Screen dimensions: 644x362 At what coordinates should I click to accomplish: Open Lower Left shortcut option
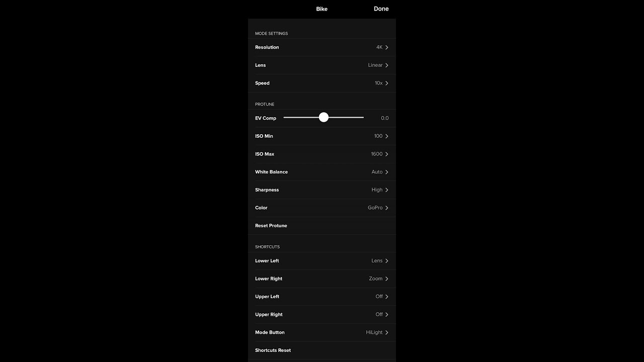tap(322, 261)
